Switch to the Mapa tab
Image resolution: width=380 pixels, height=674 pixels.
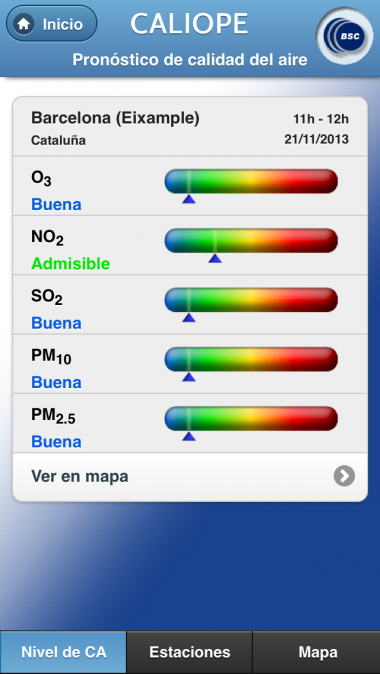316,652
